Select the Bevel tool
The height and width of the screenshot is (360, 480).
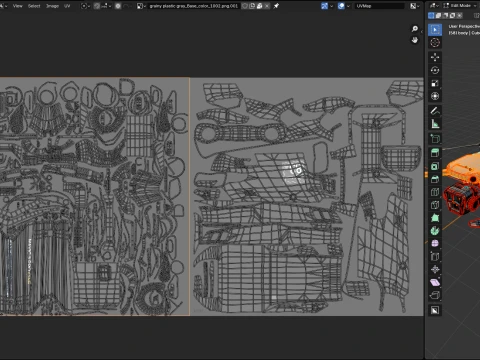435,179
